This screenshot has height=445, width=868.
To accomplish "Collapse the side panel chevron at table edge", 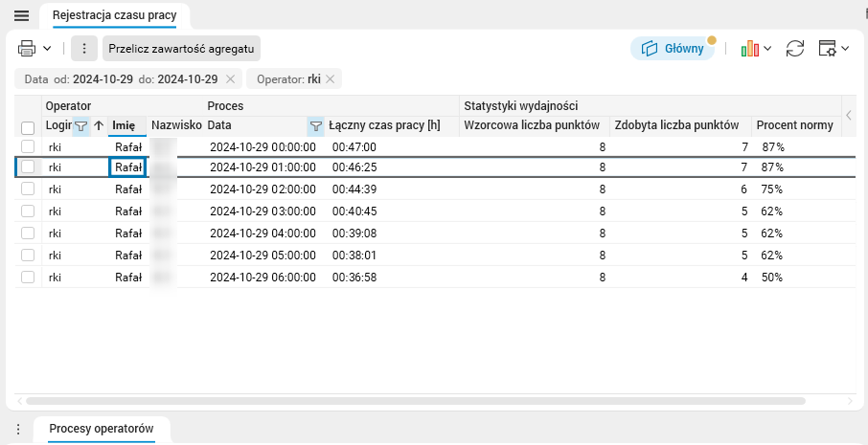I will pos(848,115).
